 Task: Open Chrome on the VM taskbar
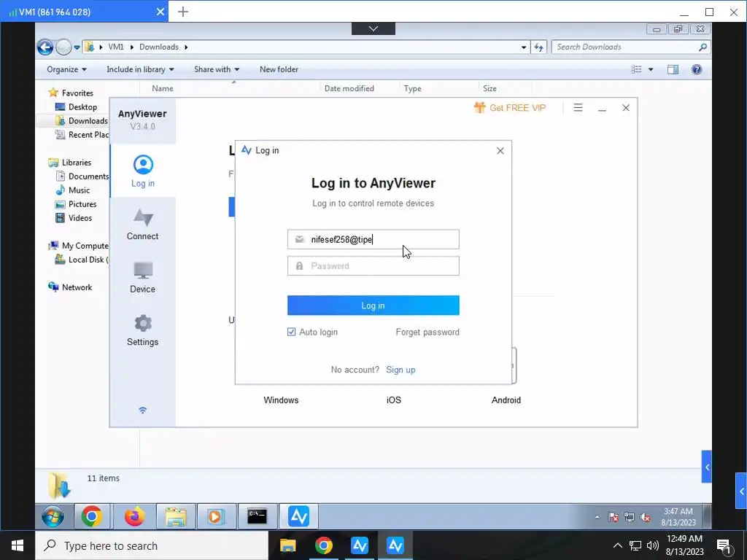click(91, 516)
